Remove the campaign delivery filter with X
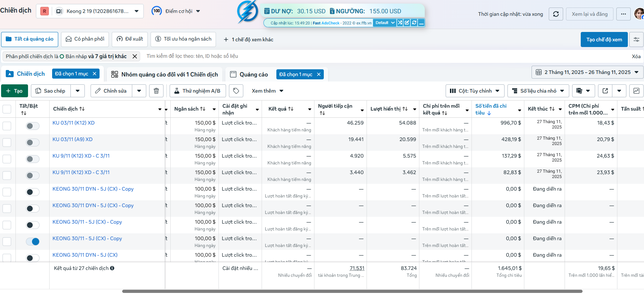The width and height of the screenshot is (644, 294). [135, 56]
